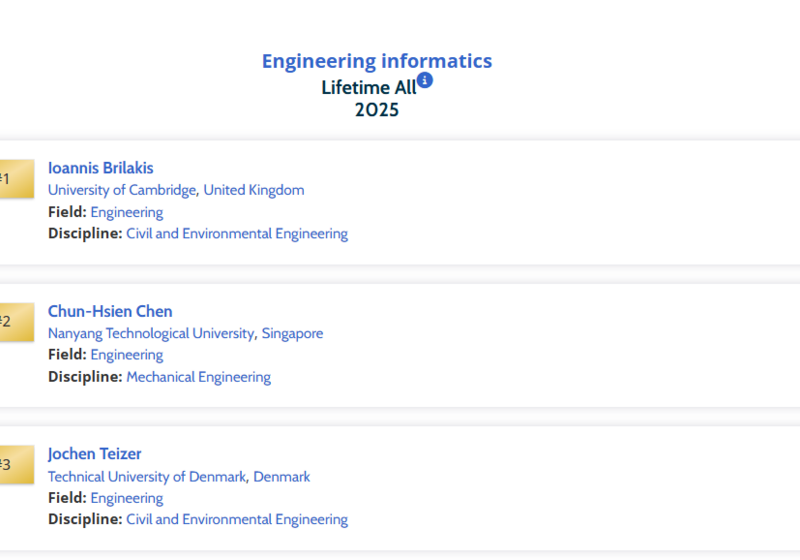Follow the Singapore country link
Screen dimensions: 800x560
pos(292,333)
